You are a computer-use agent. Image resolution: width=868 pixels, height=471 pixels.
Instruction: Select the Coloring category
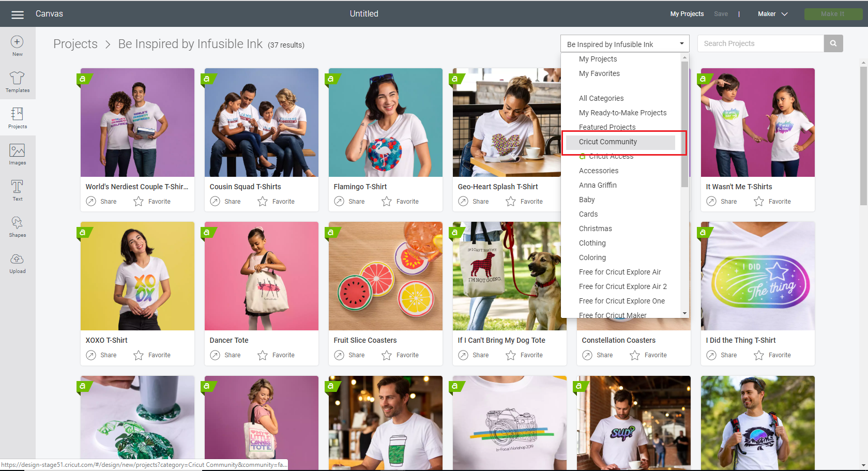point(592,257)
